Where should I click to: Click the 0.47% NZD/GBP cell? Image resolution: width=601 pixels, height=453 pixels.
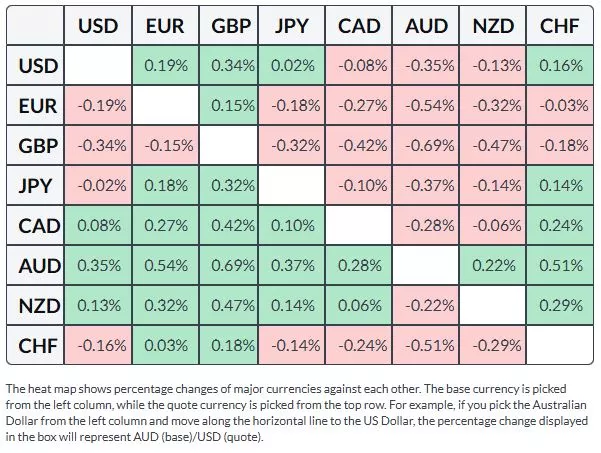[230, 306]
